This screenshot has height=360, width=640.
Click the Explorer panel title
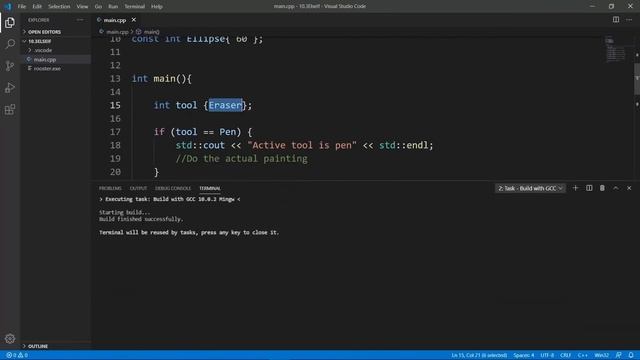pyautogui.click(x=39, y=20)
